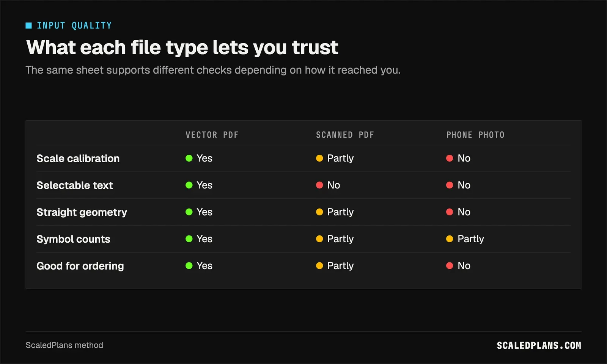This screenshot has width=607, height=364.
Task: Click the red dot for Good for ordering
Action: [450, 266]
